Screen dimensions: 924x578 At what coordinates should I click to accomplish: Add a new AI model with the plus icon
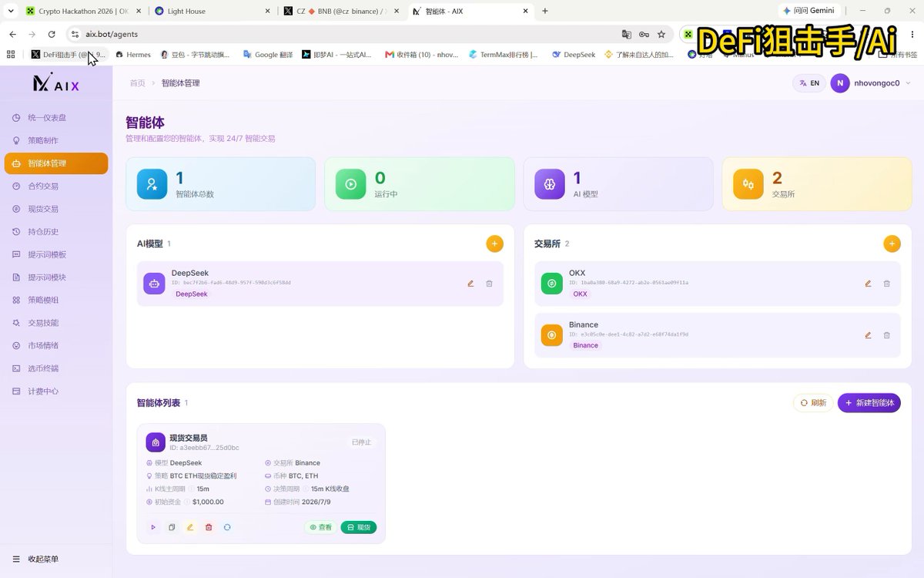tap(494, 244)
